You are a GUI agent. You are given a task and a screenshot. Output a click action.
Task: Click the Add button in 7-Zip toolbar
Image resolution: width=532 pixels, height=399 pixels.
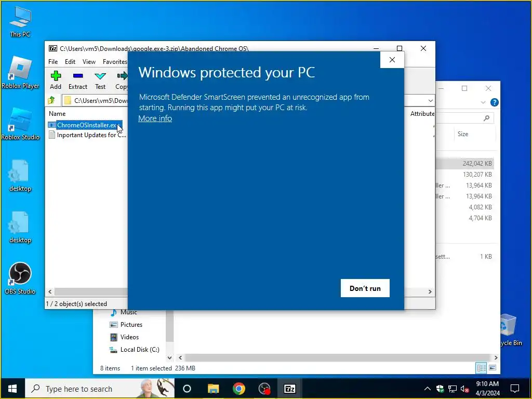point(56,81)
